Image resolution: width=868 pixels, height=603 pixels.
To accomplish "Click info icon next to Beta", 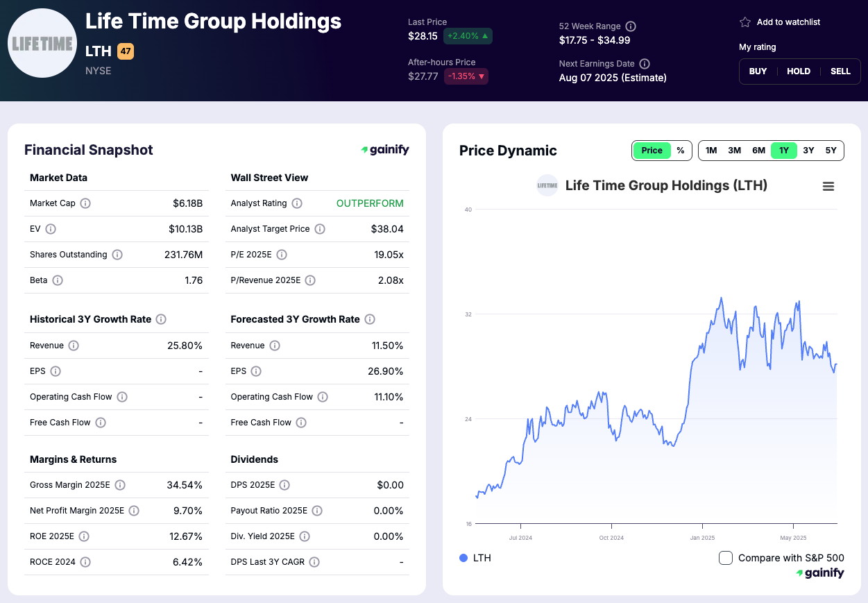I will [58, 280].
